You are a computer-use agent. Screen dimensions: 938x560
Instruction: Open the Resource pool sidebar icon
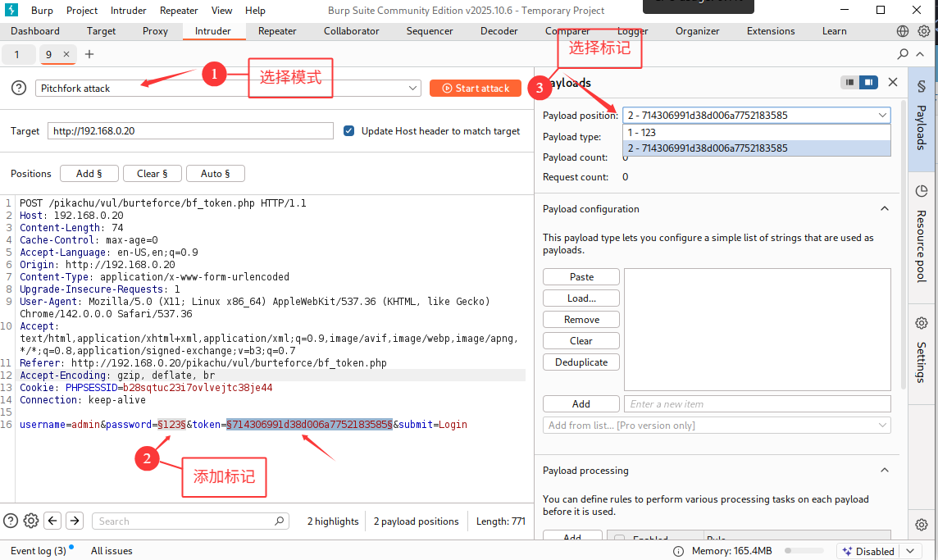(x=922, y=191)
